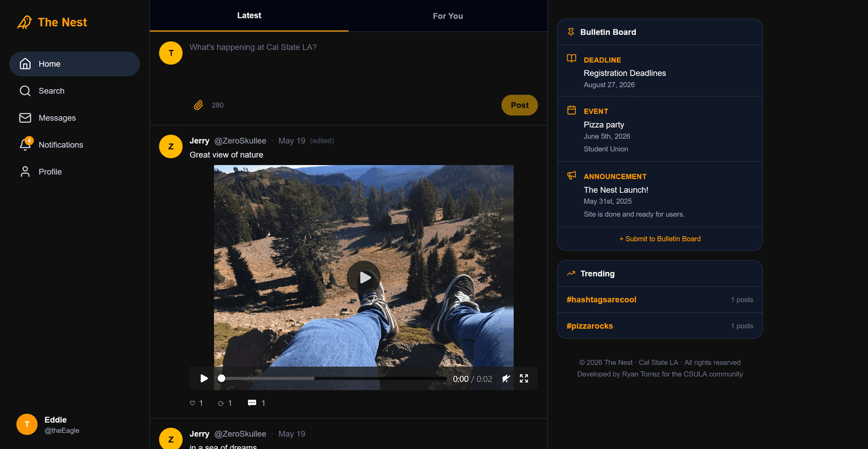Click the composer avatar with letter T
This screenshot has height=449, width=868.
[171, 53]
